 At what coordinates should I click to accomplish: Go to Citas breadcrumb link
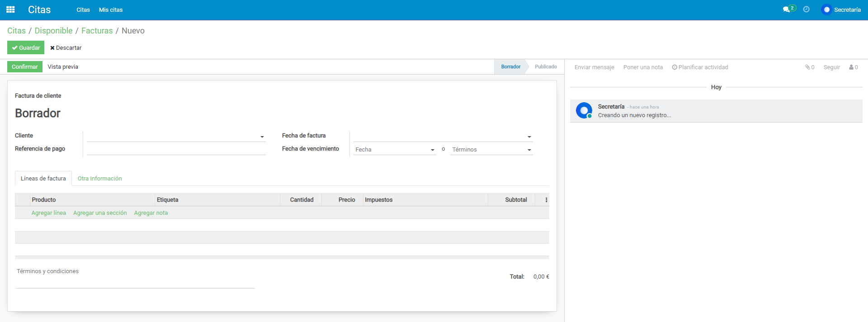pos(16,31)
